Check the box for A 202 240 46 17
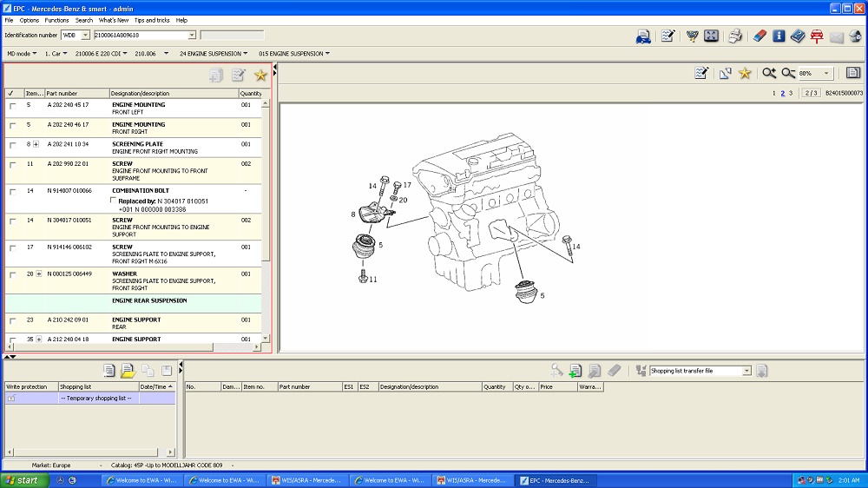Screen dimensions: 868x488 click(x=13, y=126)
